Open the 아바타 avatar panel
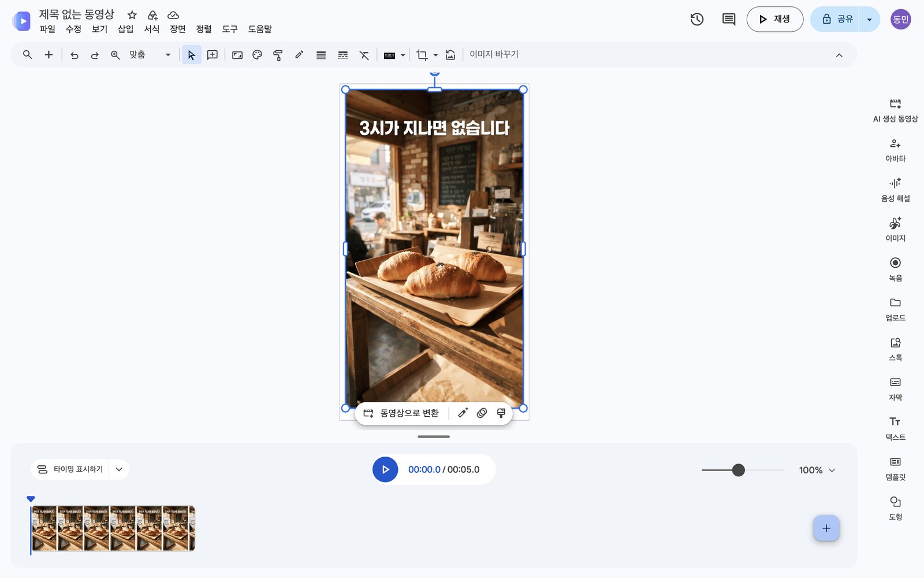 (x=895, y=150)
